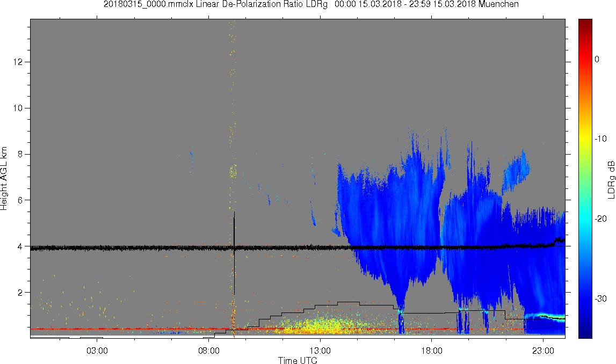Click the height tick label '6'
616x364 pixels.
coord(20,200)
